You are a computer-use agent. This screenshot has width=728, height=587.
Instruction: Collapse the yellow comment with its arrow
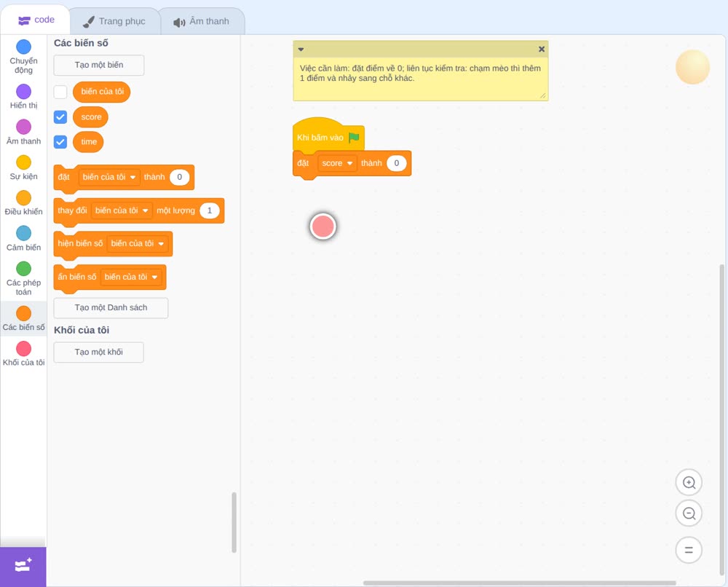[301, 50]
